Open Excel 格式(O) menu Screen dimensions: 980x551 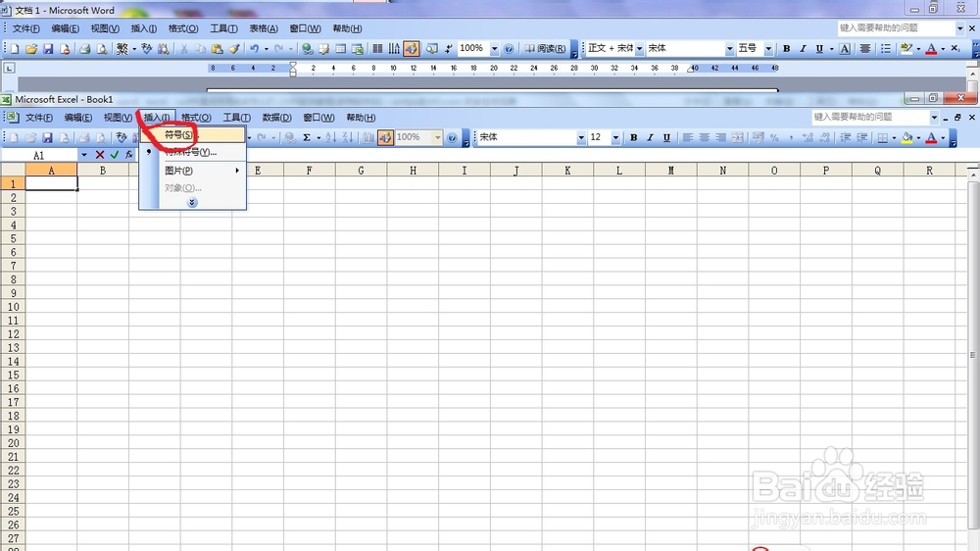click(x=196, y=117)
